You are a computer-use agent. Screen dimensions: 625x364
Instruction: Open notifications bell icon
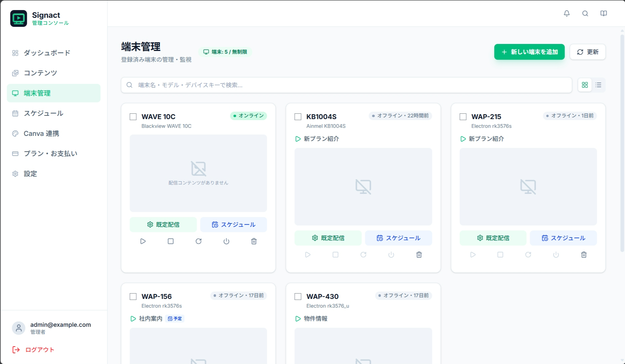click(x=567, y=13)
